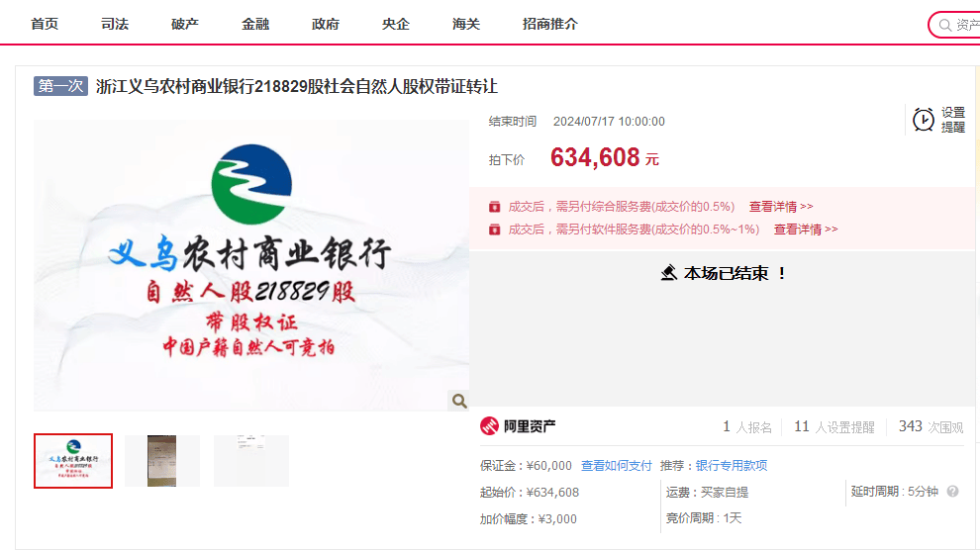Click the 竞价周期：1天 text
The width and height of the screenshot is (980, 551).
[x=704, y=518]
